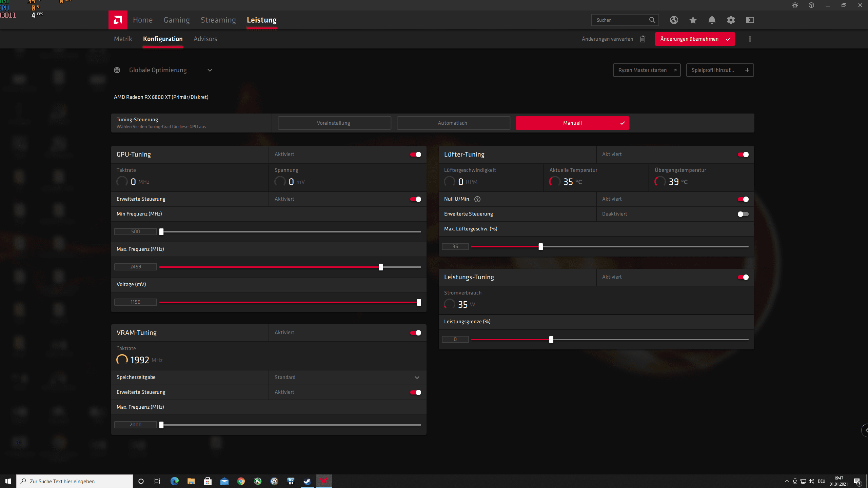Open settings gear icon

(x=731, y=20)
